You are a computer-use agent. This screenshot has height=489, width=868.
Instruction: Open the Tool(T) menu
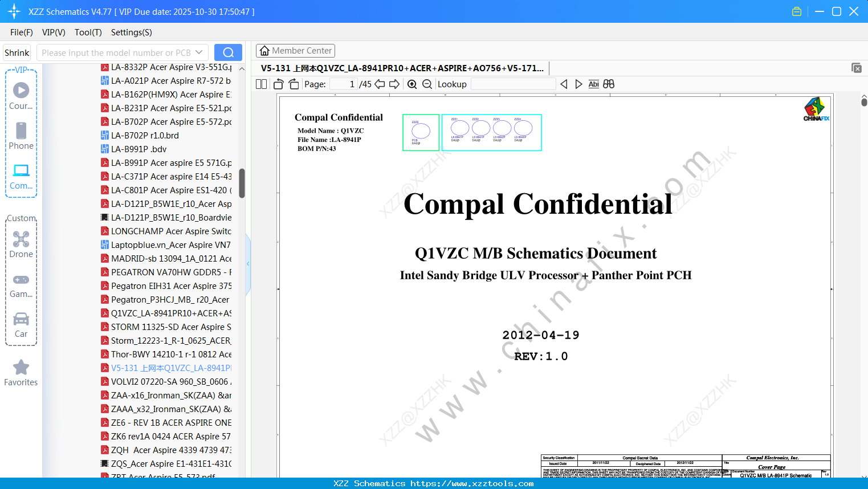[x=88, y=32]
